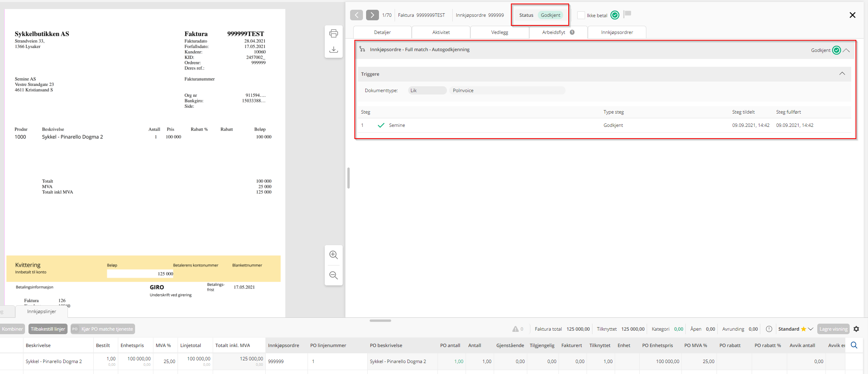Click the Tilbakestill linjer button
This screenshot has height=374, width=868.
pos(48,329)
